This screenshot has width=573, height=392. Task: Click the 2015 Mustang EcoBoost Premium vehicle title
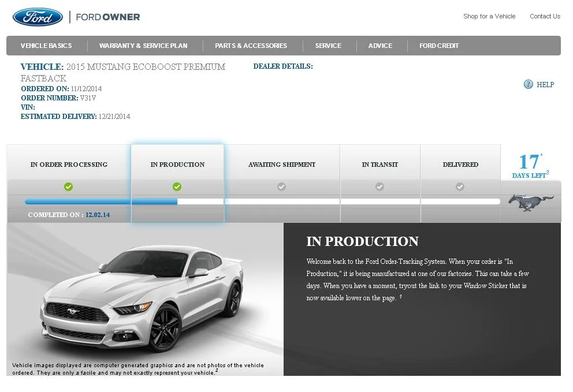point(123,72)
